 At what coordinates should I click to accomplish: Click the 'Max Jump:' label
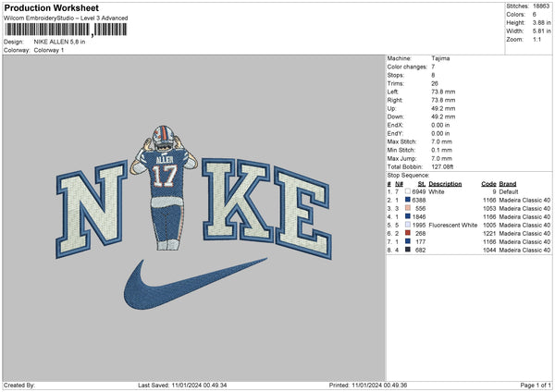pyautogui.click(x=401, y=158)
